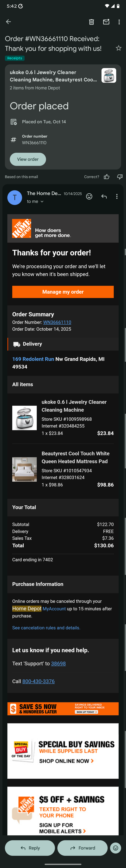Star this order email
126x868 pixels.
pyautogui.click(x=119, y=48)
